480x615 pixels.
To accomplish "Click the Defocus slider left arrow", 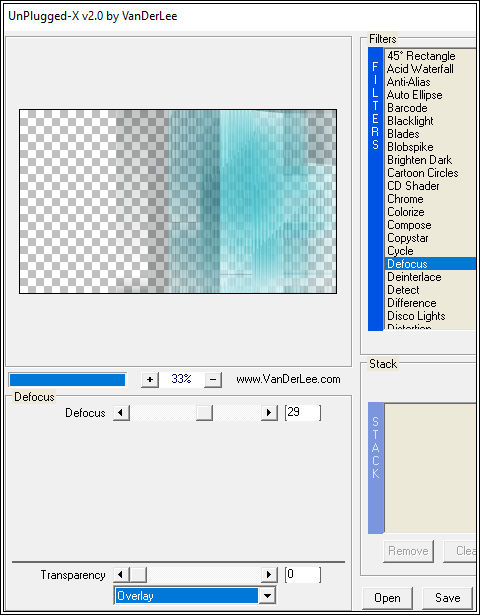I will tap(121, 413).
